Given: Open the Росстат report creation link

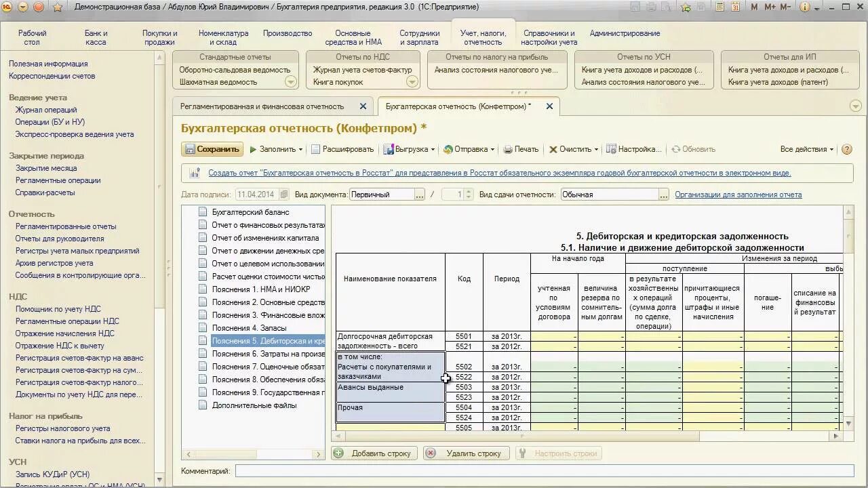Looking at the screenshot, I should 500,173.
